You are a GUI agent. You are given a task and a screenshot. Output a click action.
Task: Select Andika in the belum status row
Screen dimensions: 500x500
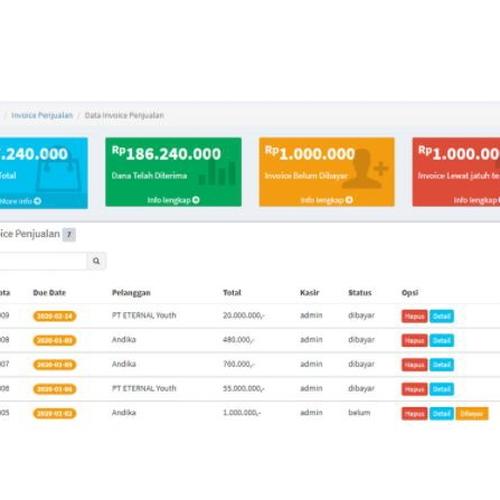(124, 413)
